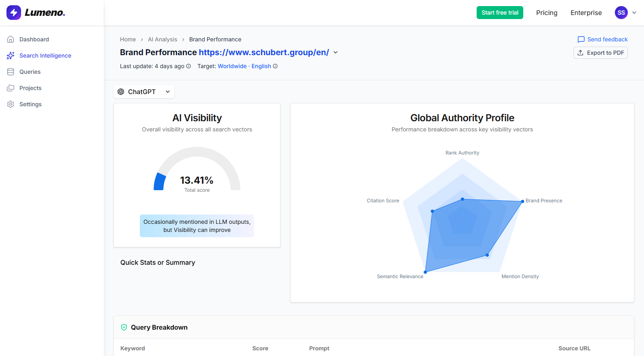The width and height of the screenshot is (644, 356).
Task: Click info icon next to Last update
Action: tap(188, 66)
